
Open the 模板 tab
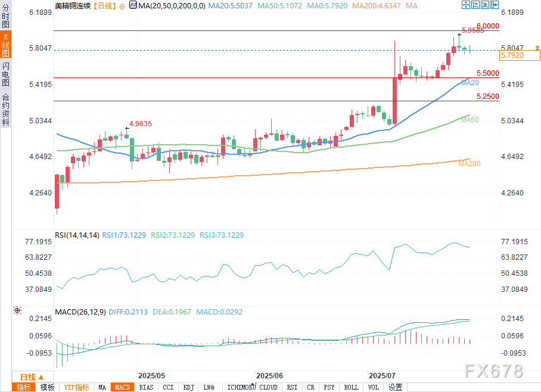point(47,387)
